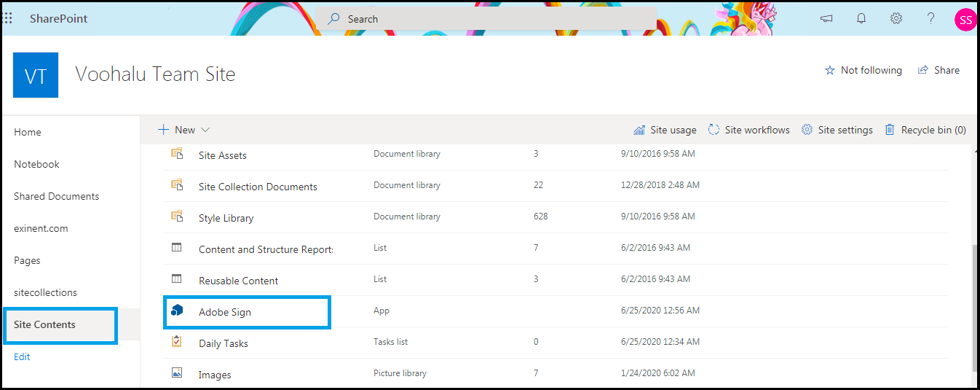980x390 pixels.
Task: Click the 22 item count
Action: 539,185
